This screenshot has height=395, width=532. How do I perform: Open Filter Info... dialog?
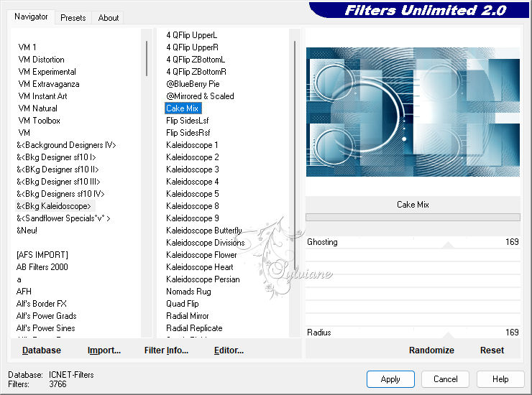tap(166, 350)
